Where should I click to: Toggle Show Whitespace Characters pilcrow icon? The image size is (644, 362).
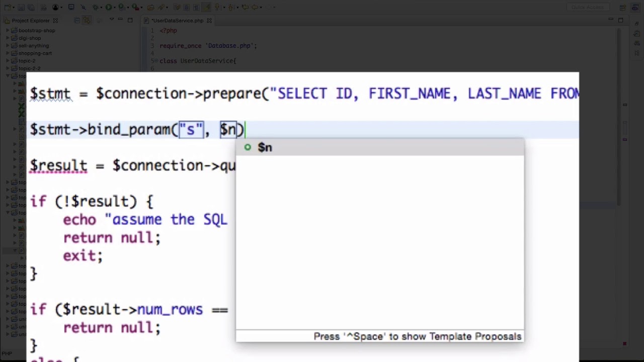click(x=196, y=8)
